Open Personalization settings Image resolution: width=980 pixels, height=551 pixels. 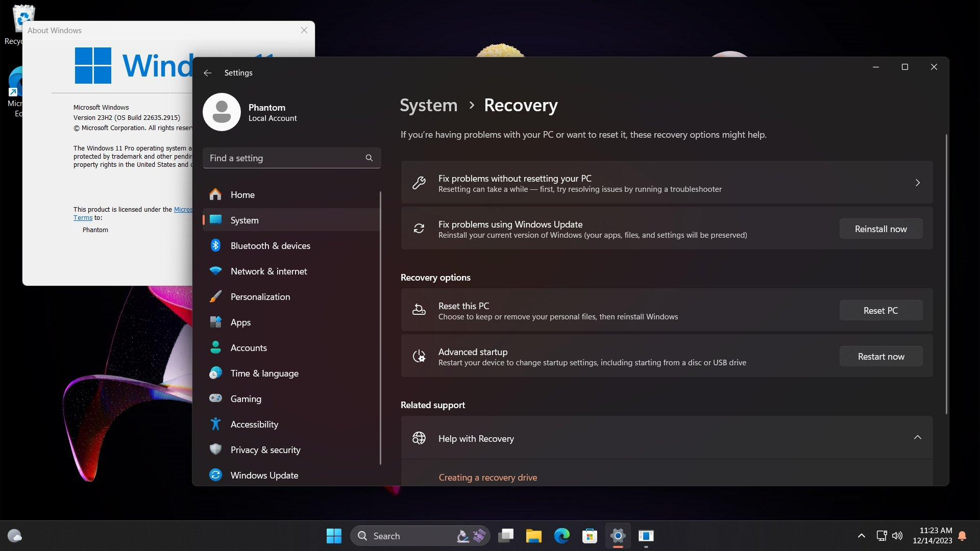291,296
